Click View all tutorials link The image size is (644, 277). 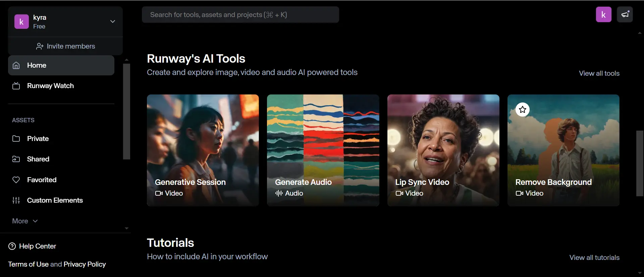pos(594,258)
